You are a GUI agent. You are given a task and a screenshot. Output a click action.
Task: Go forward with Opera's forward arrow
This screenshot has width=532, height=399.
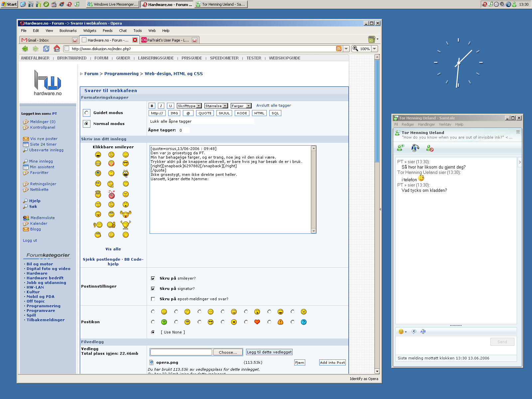(36, 49)
